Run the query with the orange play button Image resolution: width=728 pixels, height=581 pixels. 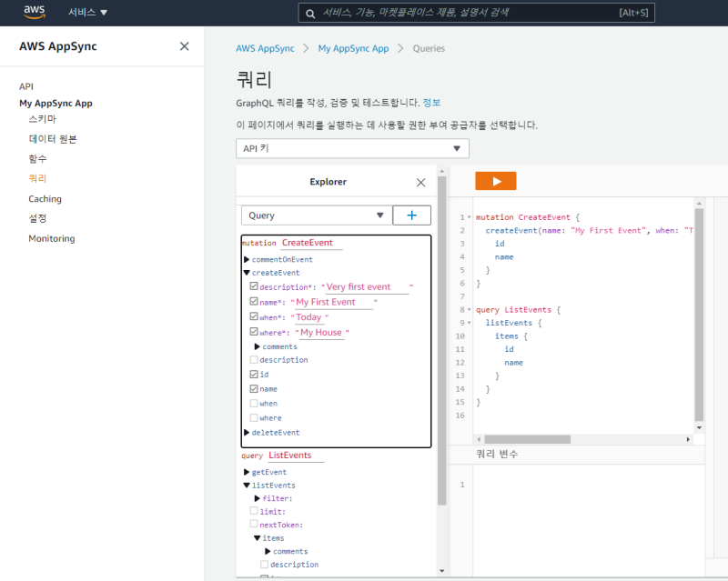coord(495,181)
